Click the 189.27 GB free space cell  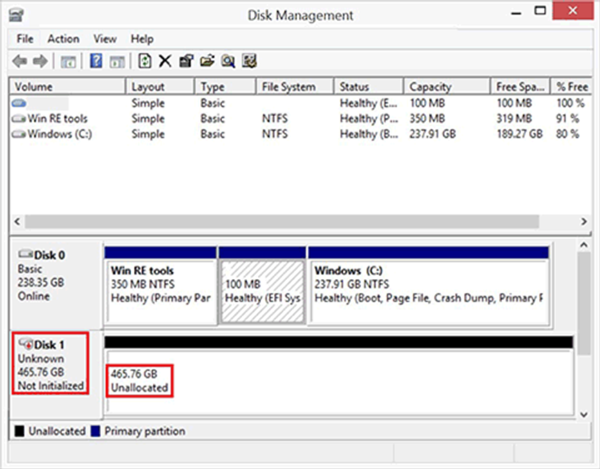[520, 134]
